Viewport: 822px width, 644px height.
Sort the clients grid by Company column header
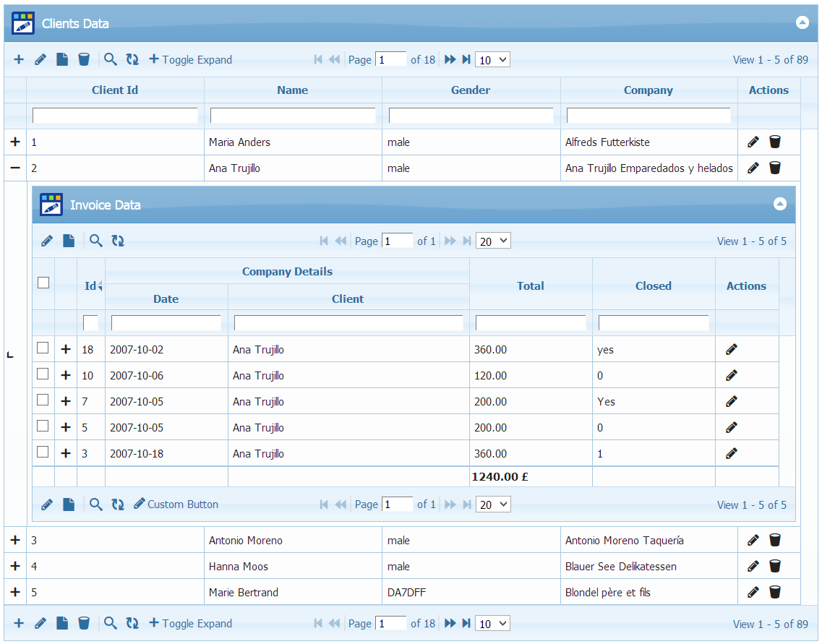click(648, 90)
